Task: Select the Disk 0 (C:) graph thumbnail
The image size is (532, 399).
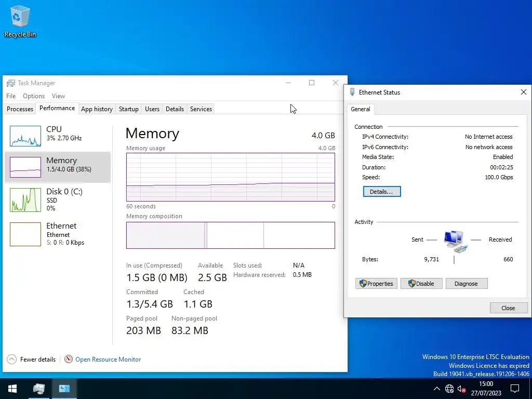Action: (25, 200)
